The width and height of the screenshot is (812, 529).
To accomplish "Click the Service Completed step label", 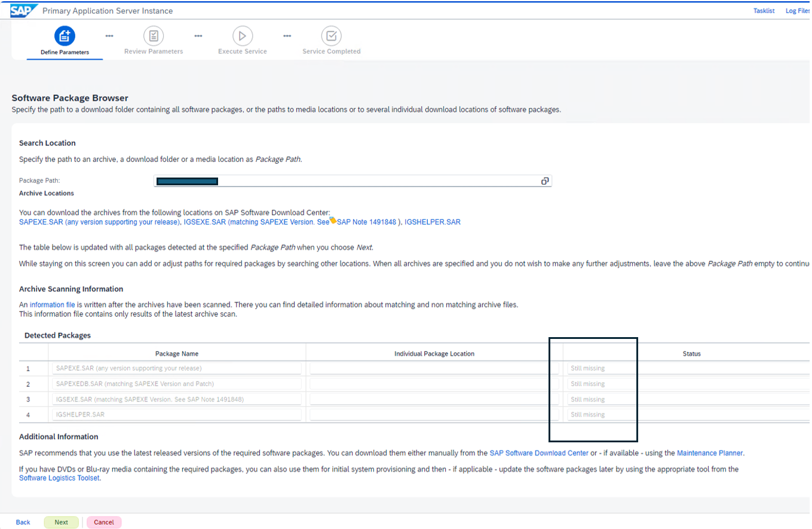I will pos(332,51).
